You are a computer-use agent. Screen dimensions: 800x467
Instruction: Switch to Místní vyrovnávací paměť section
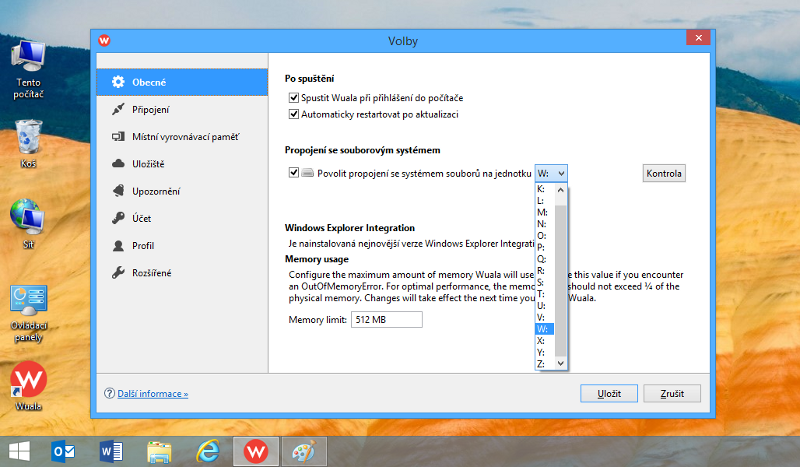186,136
